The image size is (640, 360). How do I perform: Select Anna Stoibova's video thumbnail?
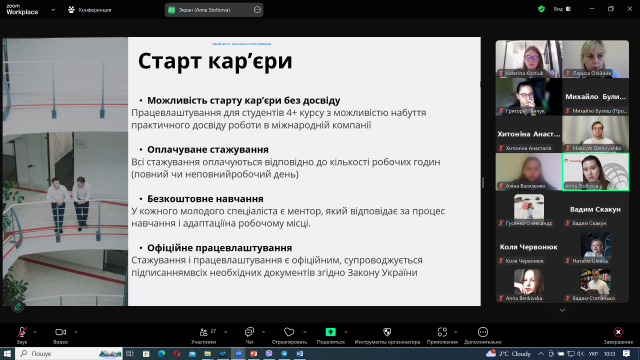point(596,171)
